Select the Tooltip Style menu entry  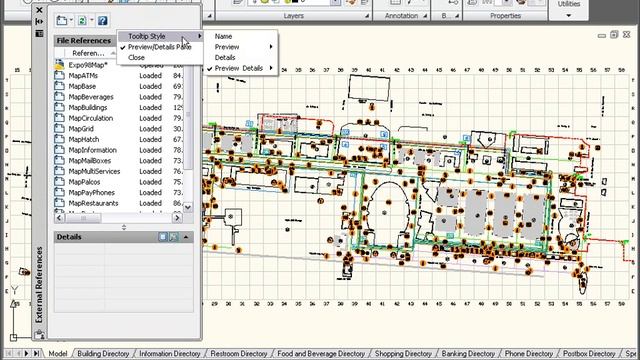pos(160,36)
